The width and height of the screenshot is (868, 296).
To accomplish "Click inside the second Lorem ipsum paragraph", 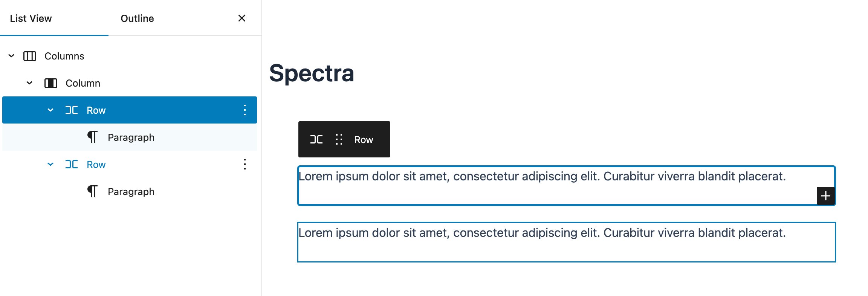I will 527,233.
